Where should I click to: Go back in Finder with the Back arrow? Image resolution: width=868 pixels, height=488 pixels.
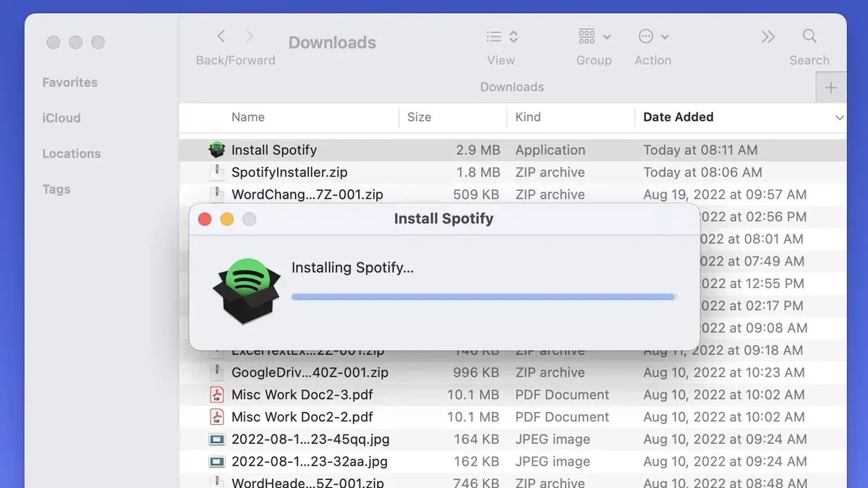point(221,36)
